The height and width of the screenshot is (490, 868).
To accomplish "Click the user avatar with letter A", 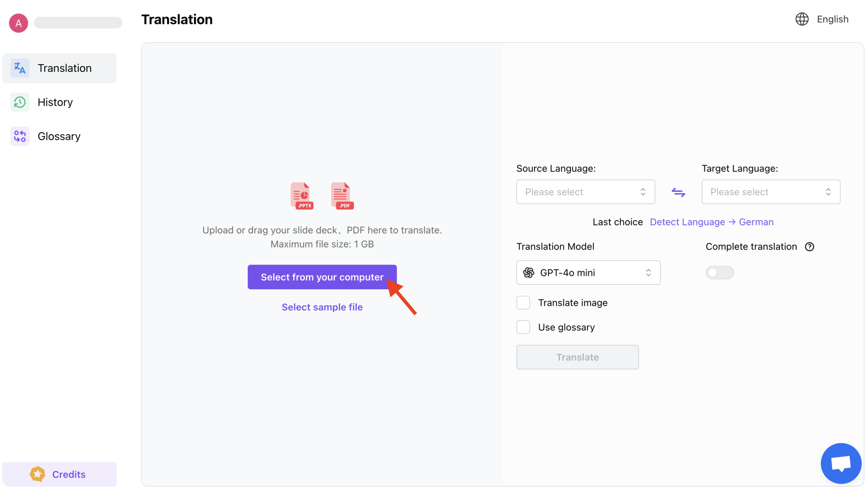I will coord(19,23).
